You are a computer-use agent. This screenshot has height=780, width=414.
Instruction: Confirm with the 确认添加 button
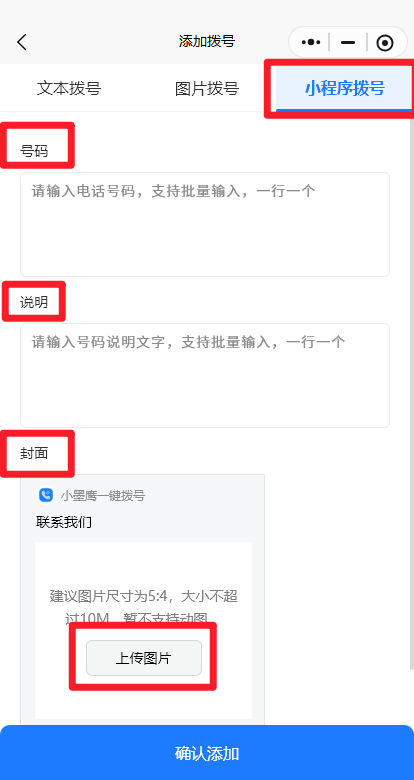(x=207, y=753)
